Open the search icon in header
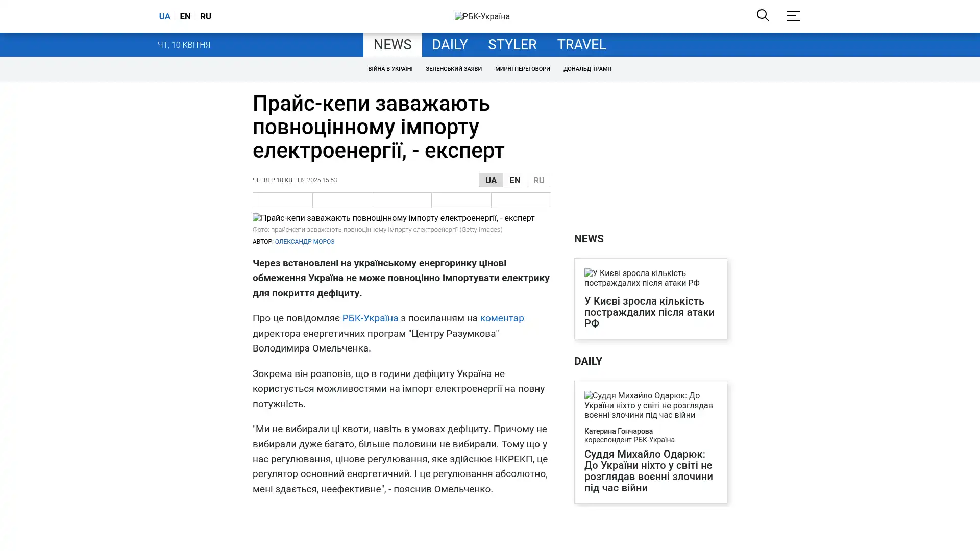The height and width of the screenshot is (551, 980). 763,15
